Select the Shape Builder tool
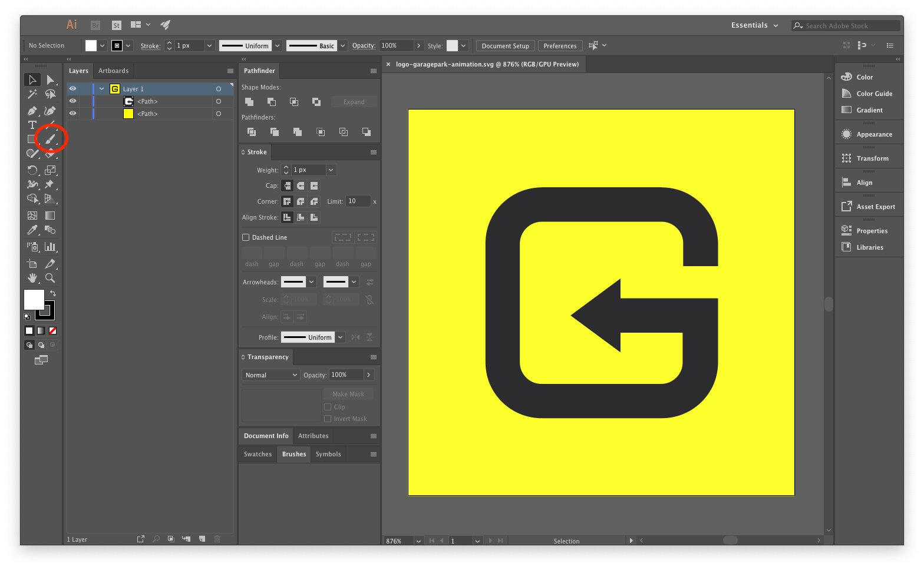The height and width of the screenshot is (570, 924). 32,199
